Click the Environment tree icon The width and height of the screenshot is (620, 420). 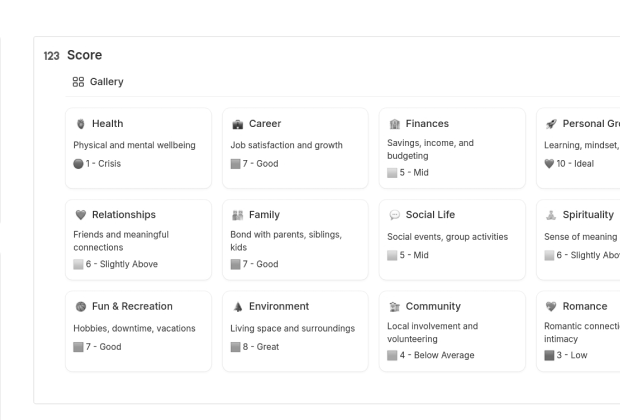point(237,306)
